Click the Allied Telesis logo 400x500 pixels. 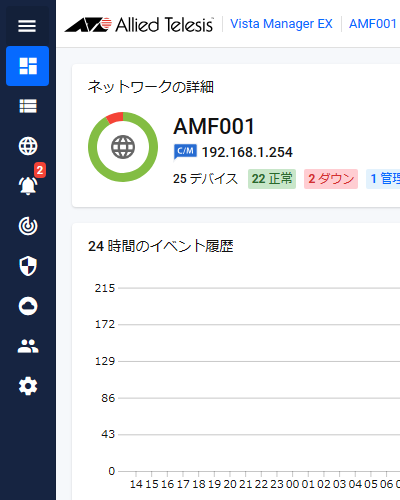click(139, 24)
